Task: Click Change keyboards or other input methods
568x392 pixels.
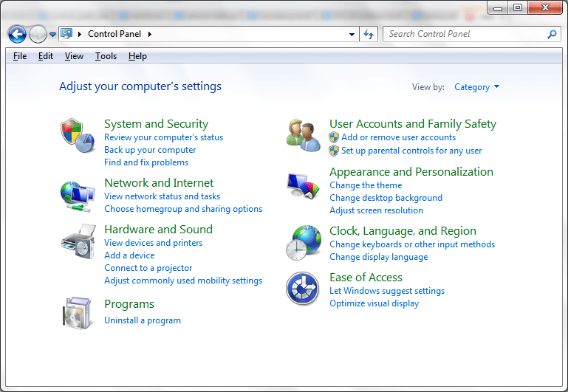Action: pyautogui.click(x=412, y=244)
